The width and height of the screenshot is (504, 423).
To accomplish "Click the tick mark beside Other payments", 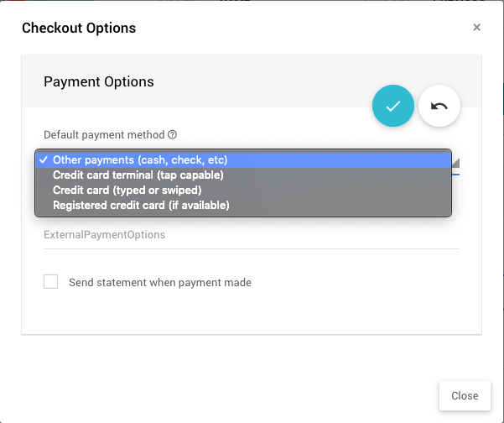I will click(43, 159).
